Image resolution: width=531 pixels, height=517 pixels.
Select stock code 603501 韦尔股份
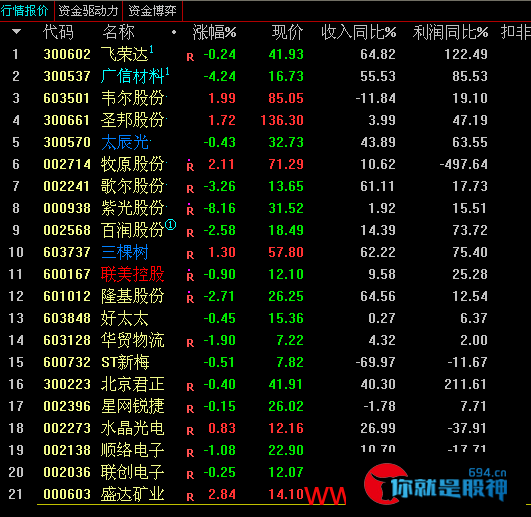(x=67, y=98)
